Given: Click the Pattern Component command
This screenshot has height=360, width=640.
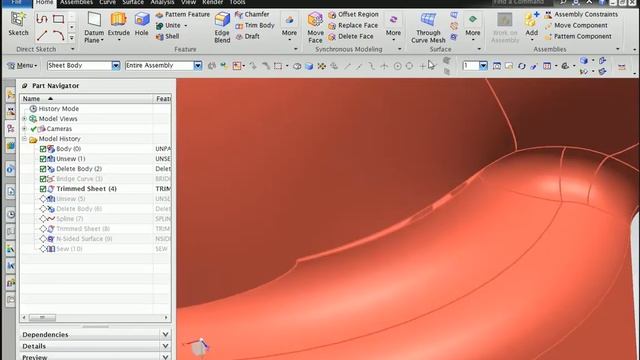Looking at the screenshot, I should [x=578, y=36].
